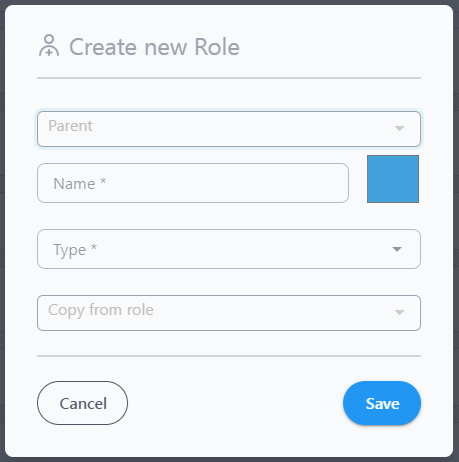Click the Parent placeholder text

[x=70, y=126]
